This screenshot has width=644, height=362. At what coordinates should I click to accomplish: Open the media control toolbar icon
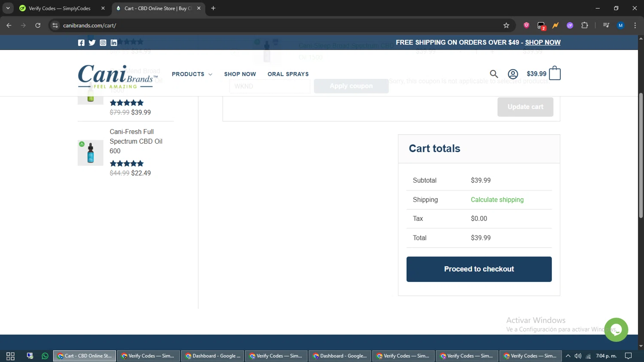(x=606, y=25)
